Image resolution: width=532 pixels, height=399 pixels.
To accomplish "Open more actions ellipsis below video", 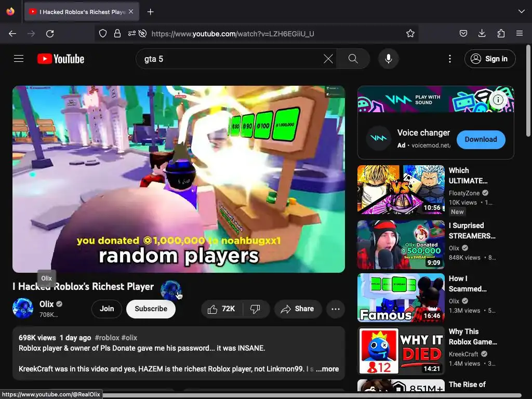I will [x=336, y=309].
